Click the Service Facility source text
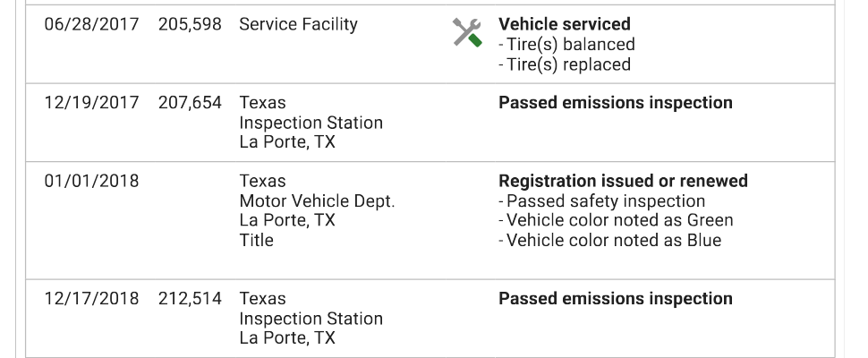Viewport: 868px width, 358px height. coord(298,25)
